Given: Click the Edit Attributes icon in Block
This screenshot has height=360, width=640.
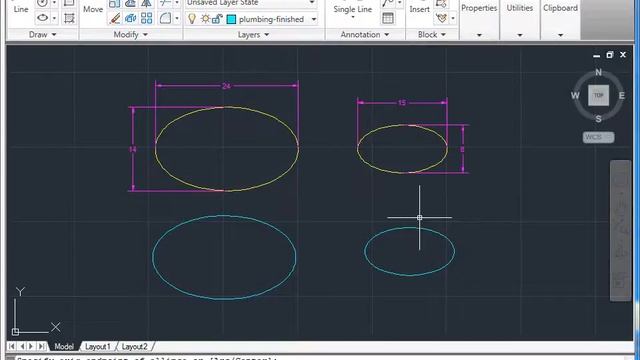Looking at the screenshot, I should [441, 18].
